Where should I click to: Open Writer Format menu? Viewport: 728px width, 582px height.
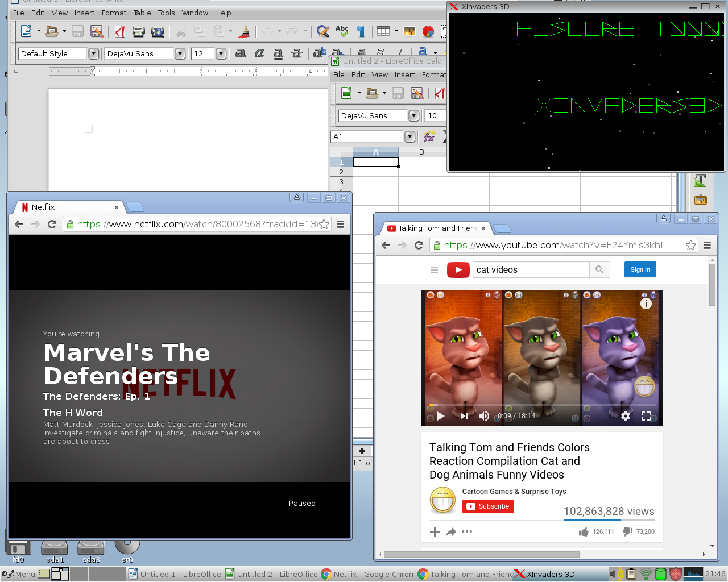click(114, 13)
